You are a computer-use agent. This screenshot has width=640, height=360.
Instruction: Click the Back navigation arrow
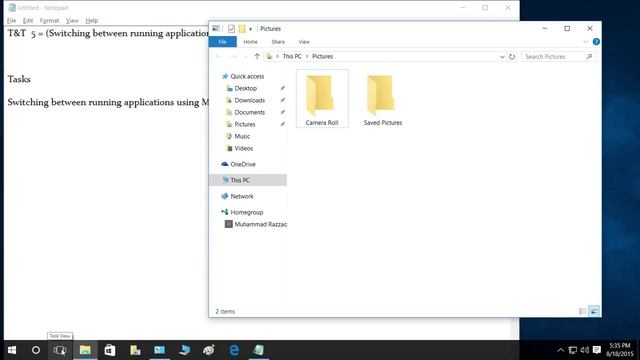(218, 56)
